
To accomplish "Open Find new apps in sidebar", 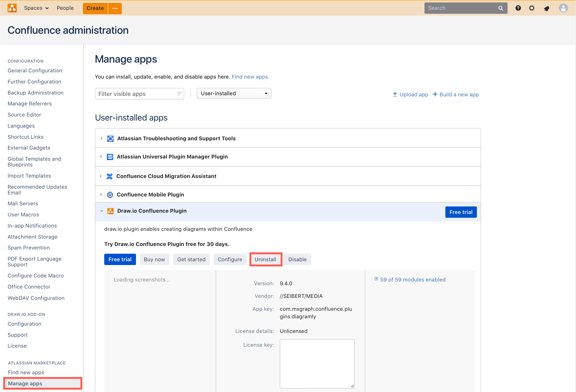I will coord(26,372).
